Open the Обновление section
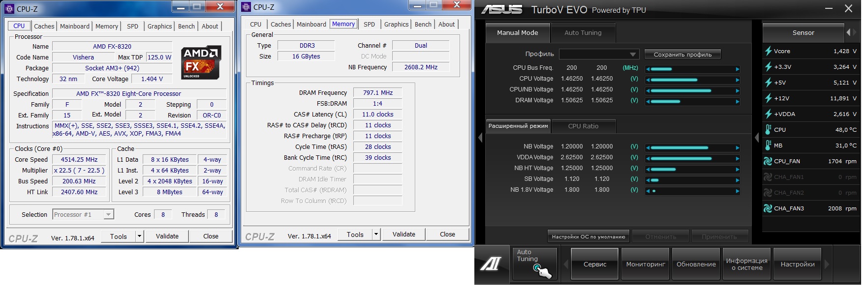868x292 pixels. point(696,264)
